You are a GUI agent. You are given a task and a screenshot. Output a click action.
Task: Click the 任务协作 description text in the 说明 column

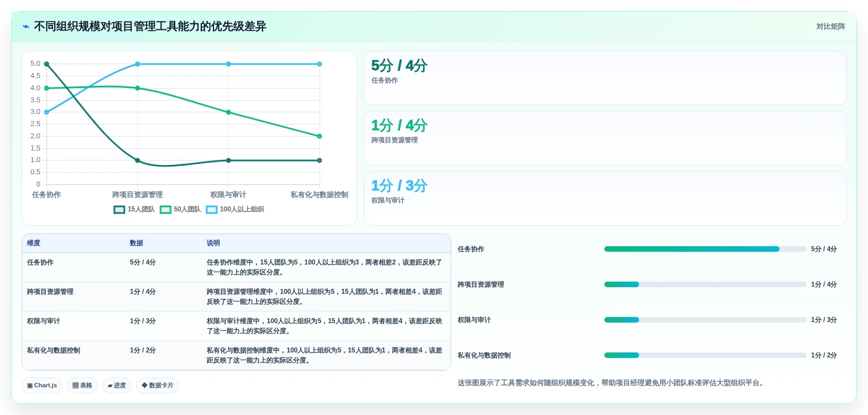point(325,268)
